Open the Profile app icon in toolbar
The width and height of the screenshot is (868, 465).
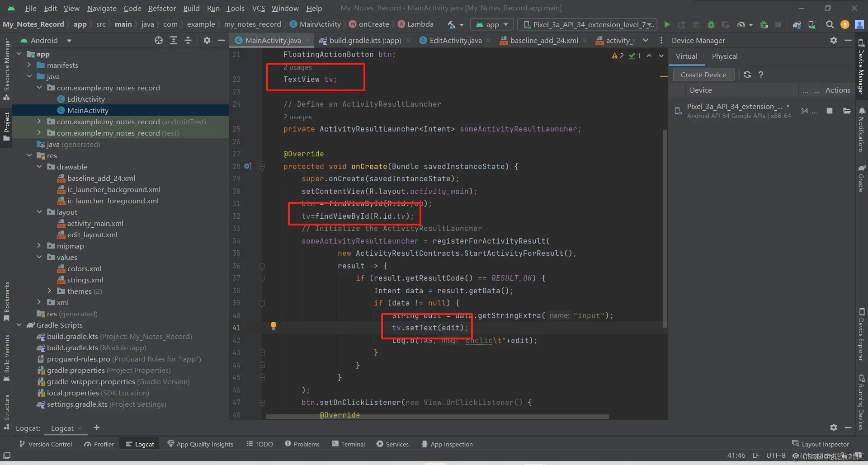pos(741,24)
